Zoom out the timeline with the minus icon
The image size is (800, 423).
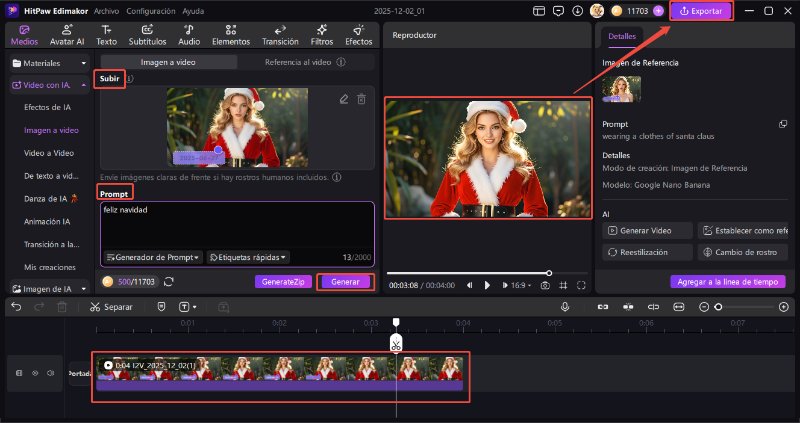point(704,307)
